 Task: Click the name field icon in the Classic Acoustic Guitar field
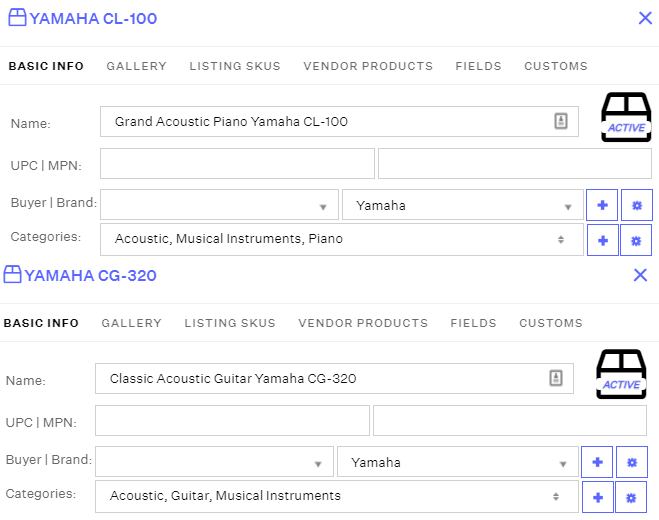[556, 378]
